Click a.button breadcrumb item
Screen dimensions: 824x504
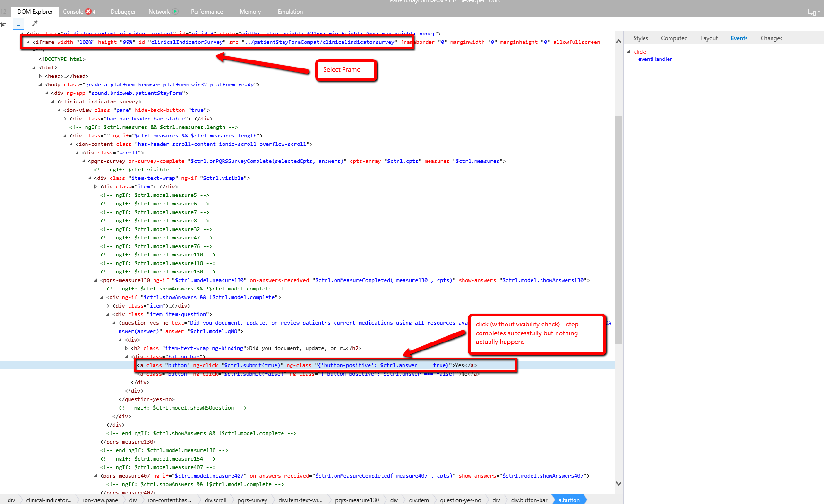(x=569, y=500)
